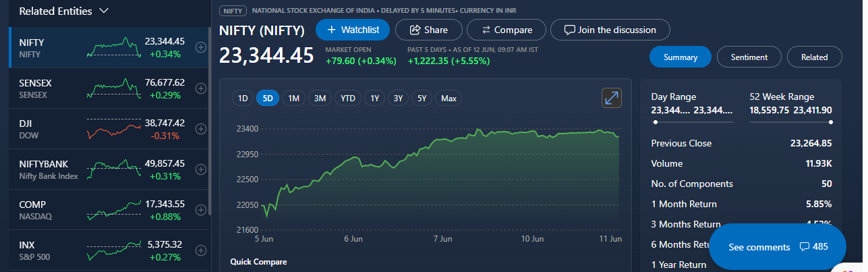868x272 pixels.
Task: Click the Watchlist button
Action: [x=353, y=30]
